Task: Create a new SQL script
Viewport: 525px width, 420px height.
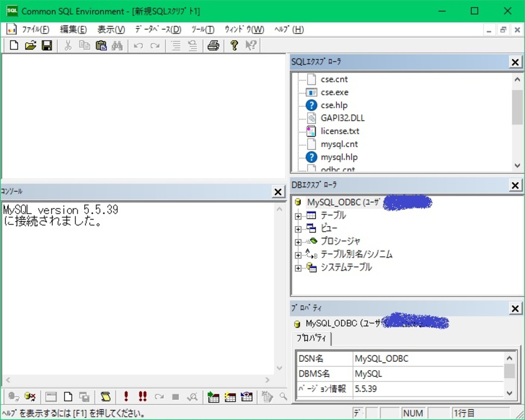Action: click(13, 46)
